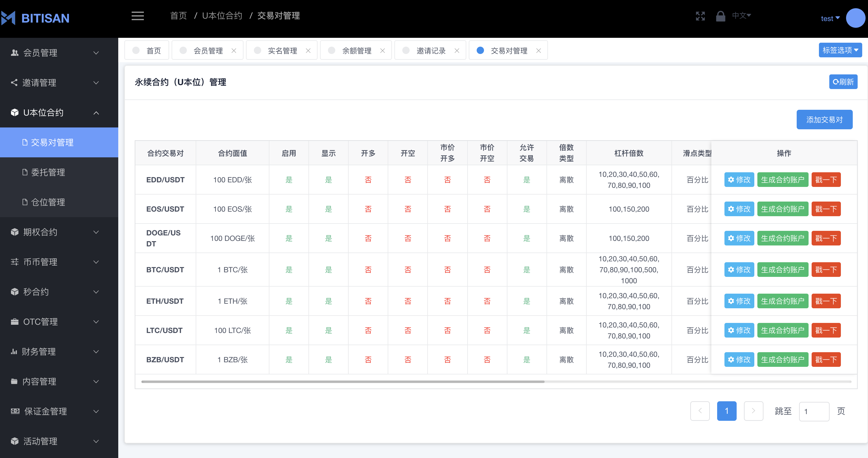Click the hamburger menu collapse icon
This screenshot has height=458, width=868.
point(137,16)
